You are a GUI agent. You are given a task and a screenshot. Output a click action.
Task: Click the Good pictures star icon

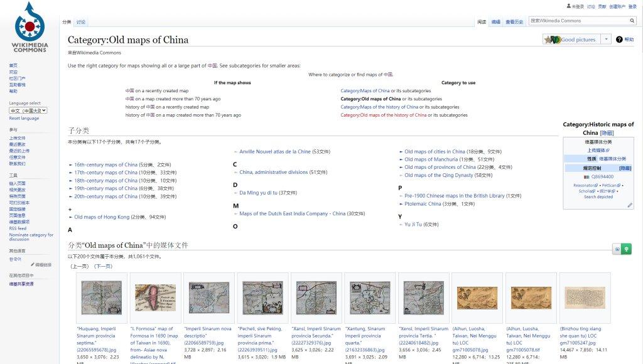click(x=548, y=40)
